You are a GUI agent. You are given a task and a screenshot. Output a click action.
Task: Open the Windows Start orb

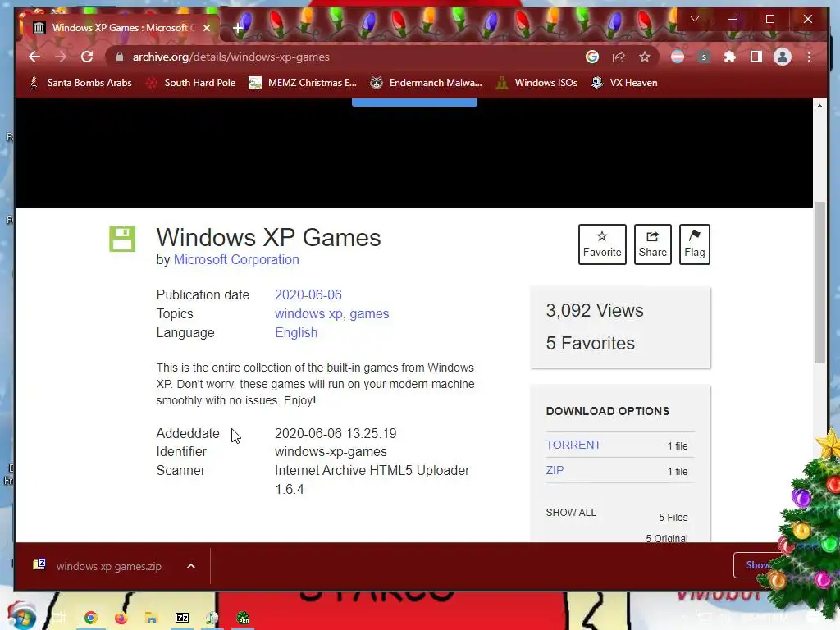point(21,616)
